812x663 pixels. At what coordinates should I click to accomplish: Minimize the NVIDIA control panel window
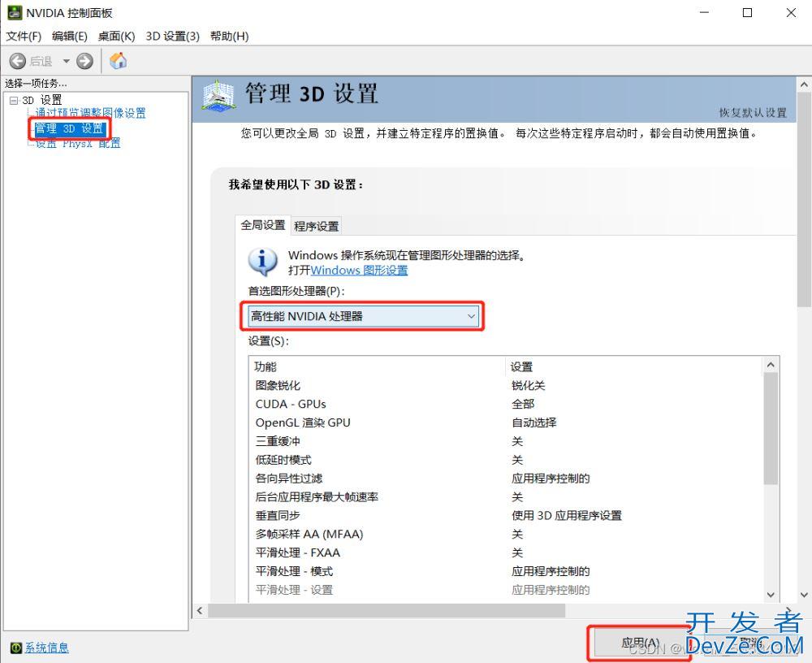[x=704, y=12]
